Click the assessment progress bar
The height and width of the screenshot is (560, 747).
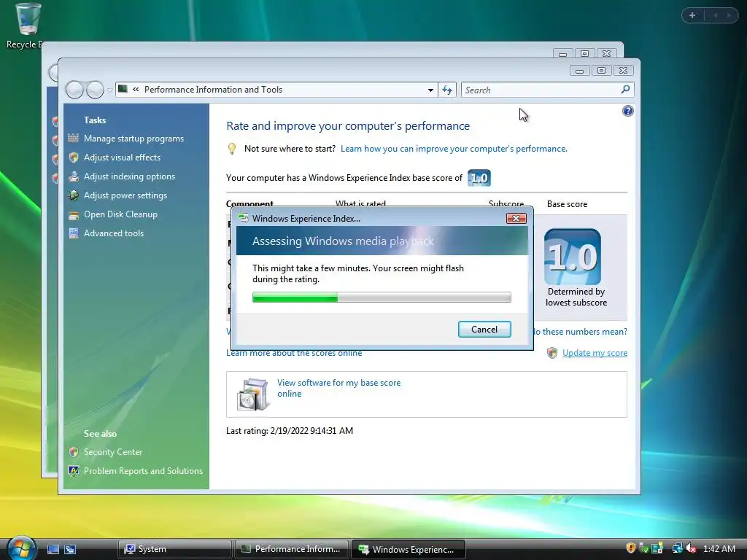(382, 297)
